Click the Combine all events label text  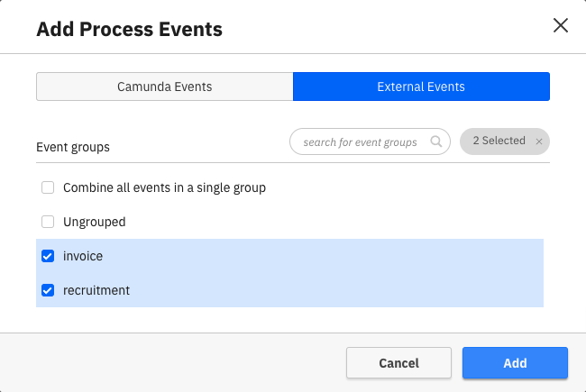(x=164, y=188)
